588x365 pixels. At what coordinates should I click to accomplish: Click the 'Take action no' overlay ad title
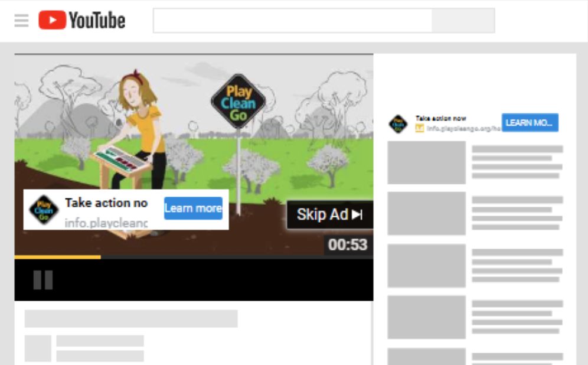tap(106, 203)
